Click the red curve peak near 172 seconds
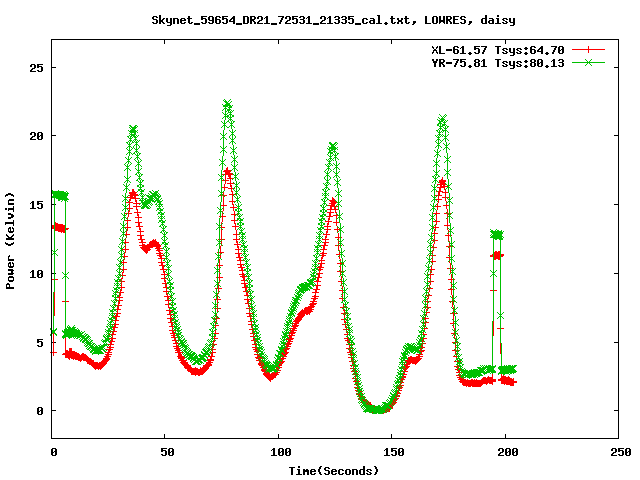Screen dimensions: 640x480 tap(442, 182)
